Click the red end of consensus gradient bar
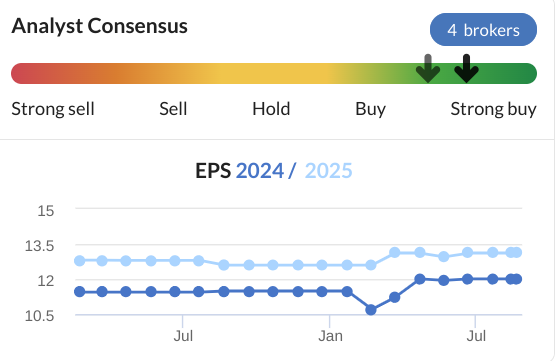 tap(25, 73)
